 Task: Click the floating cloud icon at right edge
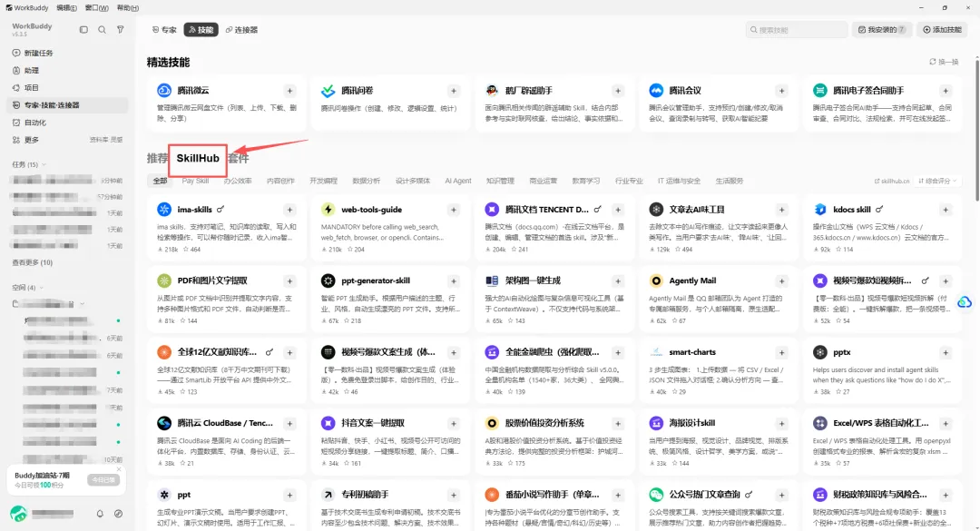pos(965,302)
